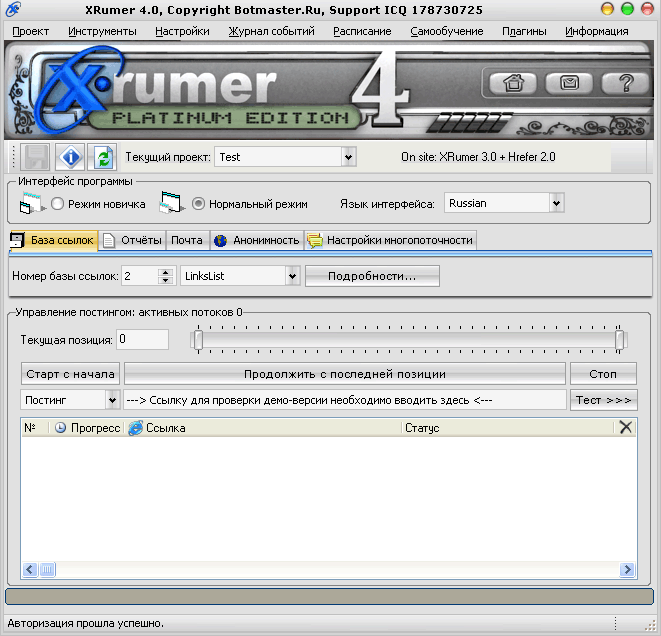The height and width of the screenshot is (636, 661).
Task: Open the Журнал событий menu
Action: 271,31
